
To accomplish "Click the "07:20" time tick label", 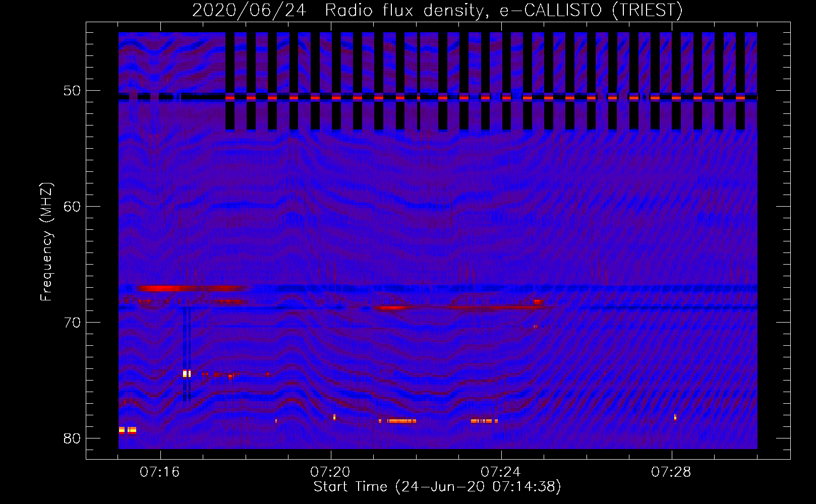I will click(330, 472).
